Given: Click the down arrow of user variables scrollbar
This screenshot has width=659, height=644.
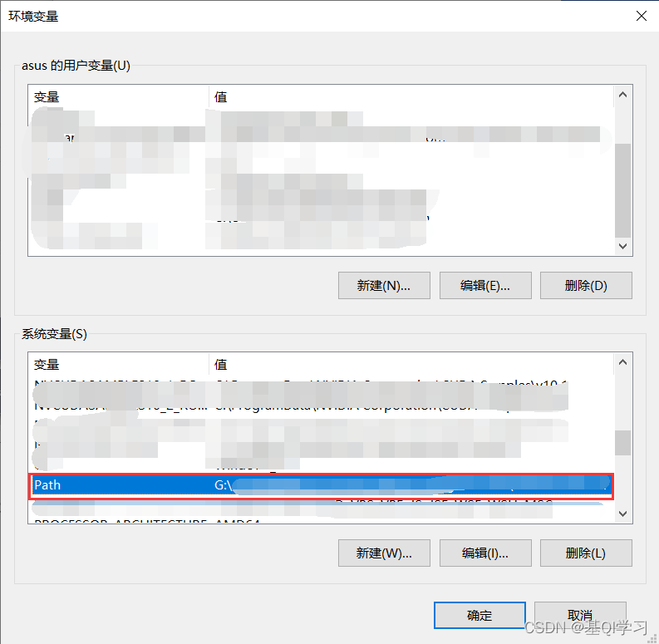Looking at the screenshot, I should pos(623,246).
